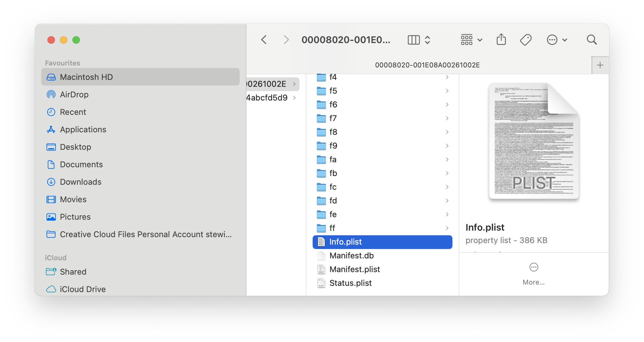Open the Edit Tags icon
Viewport: 644px width, 342px height.
(x=525, y=40)
